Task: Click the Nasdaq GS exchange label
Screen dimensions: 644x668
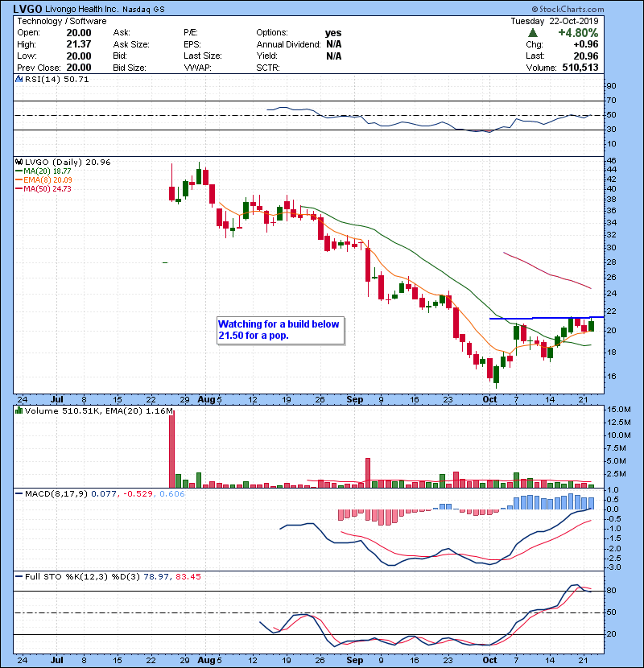Action: (143, 10)
